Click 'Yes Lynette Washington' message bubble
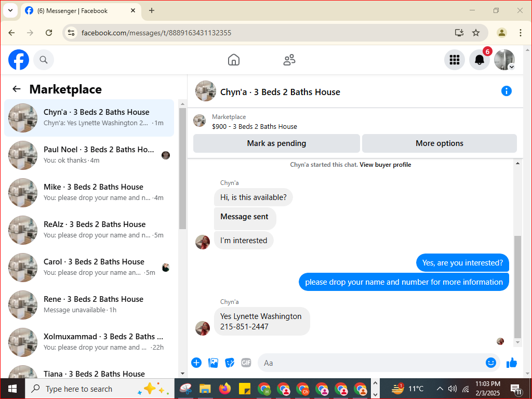The width and height of the screenshot is (532, 399). [x=262, y=321]
